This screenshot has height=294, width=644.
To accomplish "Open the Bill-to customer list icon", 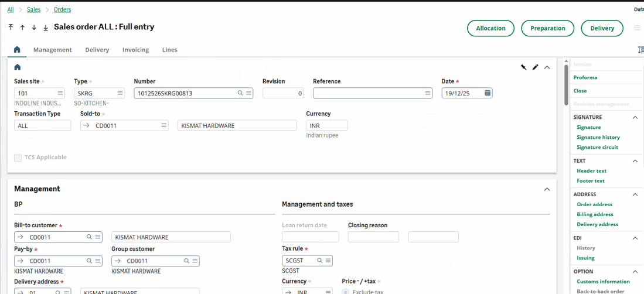I will tap(98, 237).
